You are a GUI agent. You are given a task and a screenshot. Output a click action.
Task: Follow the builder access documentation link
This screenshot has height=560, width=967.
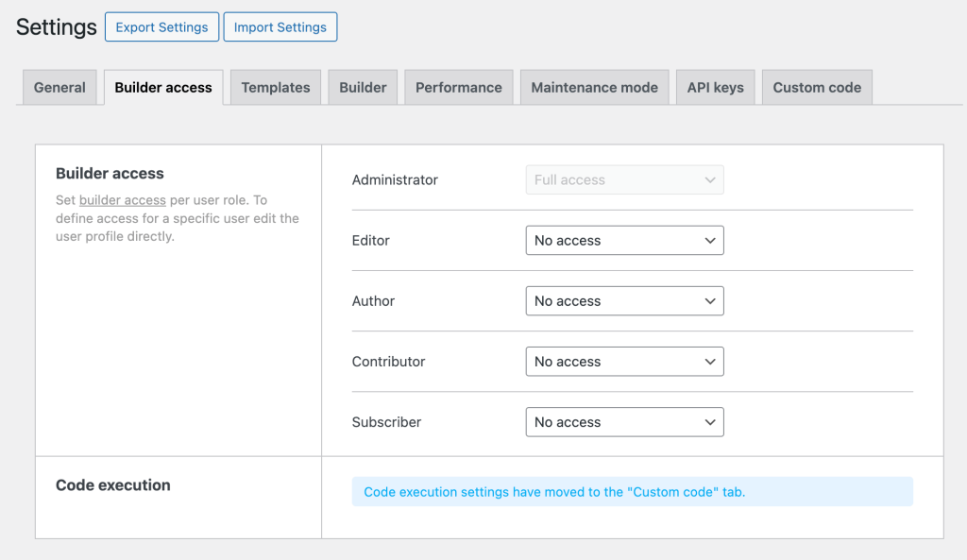pos(123,200)
